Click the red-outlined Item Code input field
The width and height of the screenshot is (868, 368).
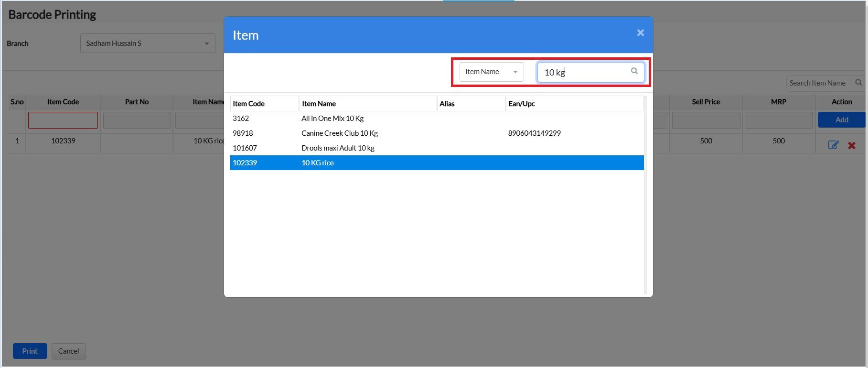[x=63, y=120]
